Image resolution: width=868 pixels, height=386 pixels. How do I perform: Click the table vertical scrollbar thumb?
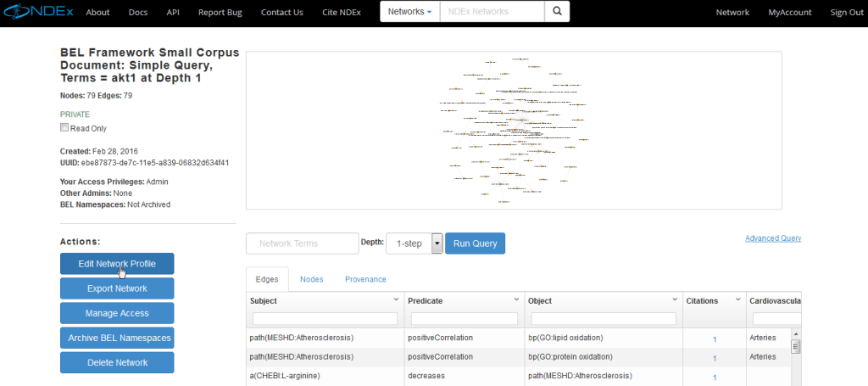(x=796, y=347)
